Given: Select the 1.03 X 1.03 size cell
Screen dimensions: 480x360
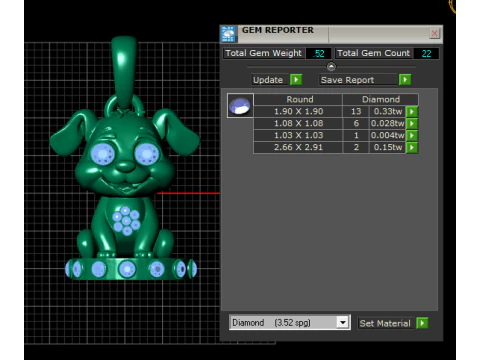Looking at the screenshot, I should pyautogui.click(x=298, y=135).
